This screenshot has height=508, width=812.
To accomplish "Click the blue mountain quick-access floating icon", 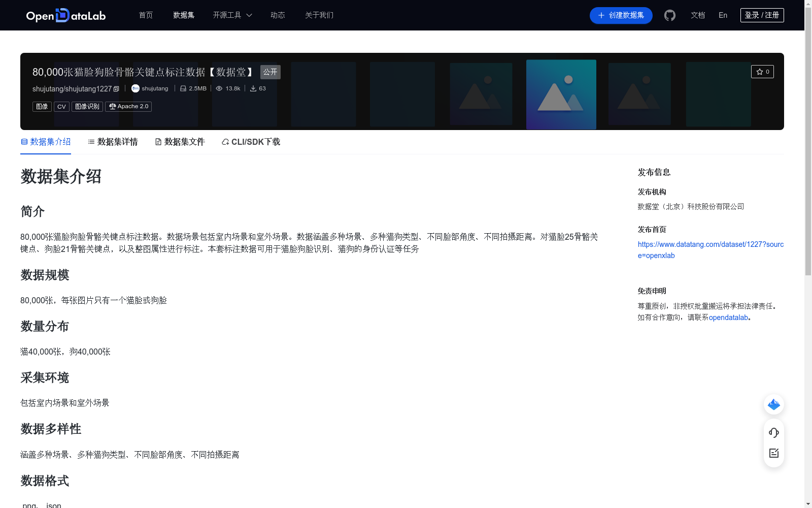I will click(x=773, y=404).
